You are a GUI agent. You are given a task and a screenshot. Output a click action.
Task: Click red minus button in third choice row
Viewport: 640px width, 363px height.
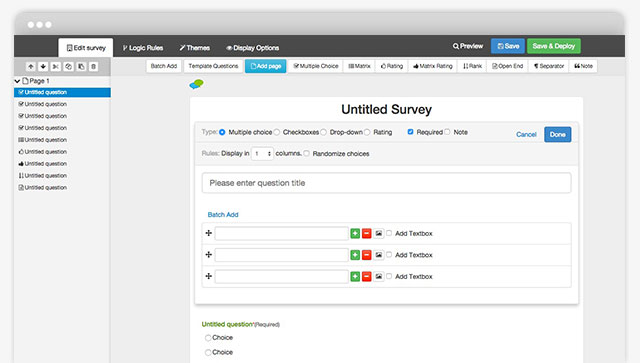click(x=367, y=276)
